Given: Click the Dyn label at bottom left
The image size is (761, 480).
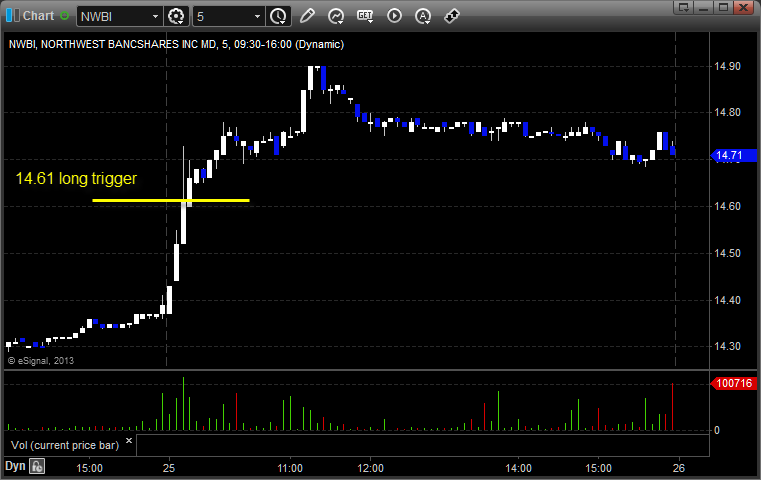Looking at the screenshot, I should [15, 466].
